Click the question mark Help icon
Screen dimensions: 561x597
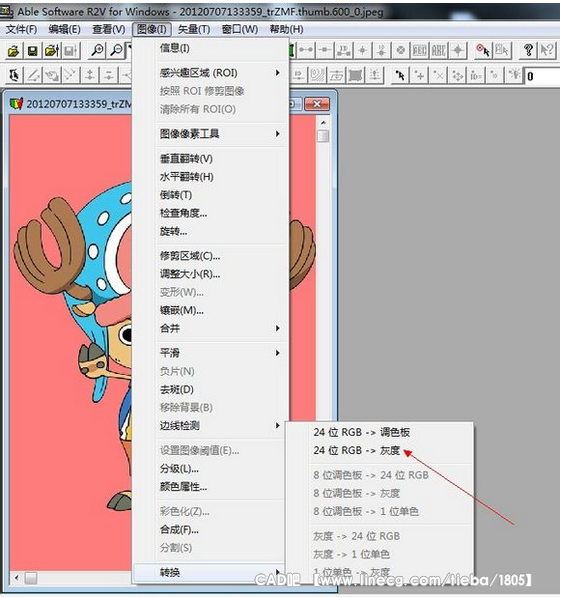(x=528, y=50)
